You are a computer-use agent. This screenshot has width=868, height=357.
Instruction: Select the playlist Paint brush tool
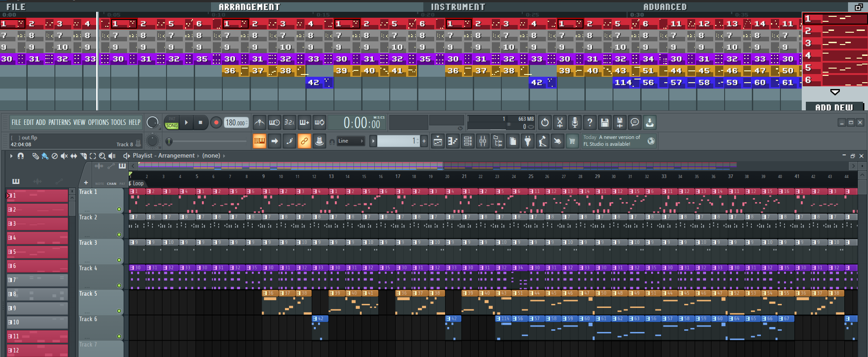(x=45, y=156)
